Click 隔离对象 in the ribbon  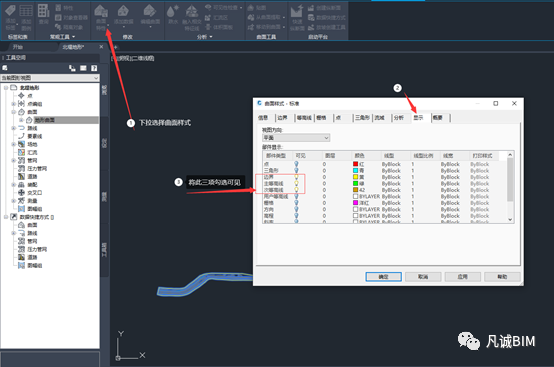69,27
